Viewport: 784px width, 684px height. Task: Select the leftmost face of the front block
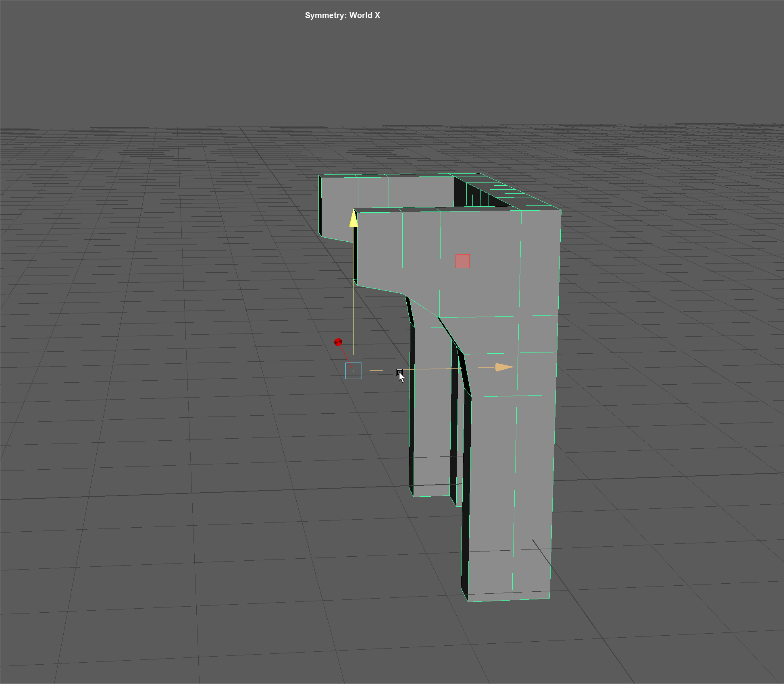click(x=379, y=250)
